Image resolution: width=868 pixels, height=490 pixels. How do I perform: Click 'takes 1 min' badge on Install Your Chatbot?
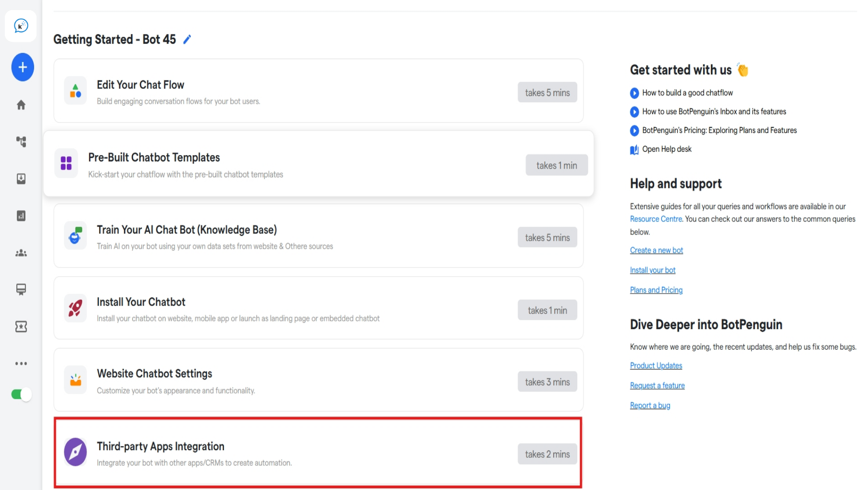tap(547, 310)
